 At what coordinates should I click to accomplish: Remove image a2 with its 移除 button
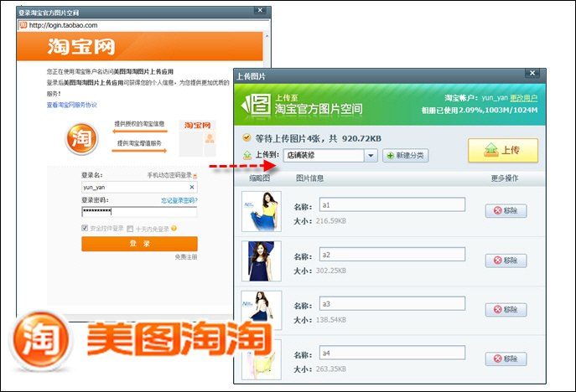click(506, 260)
